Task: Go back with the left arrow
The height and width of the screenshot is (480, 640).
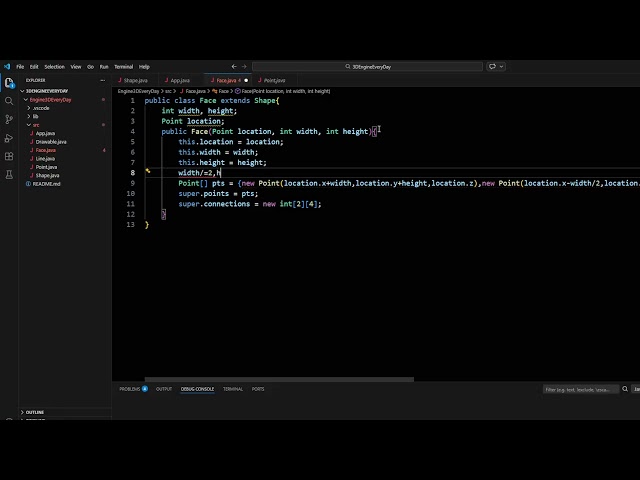Action: point(234,67)
